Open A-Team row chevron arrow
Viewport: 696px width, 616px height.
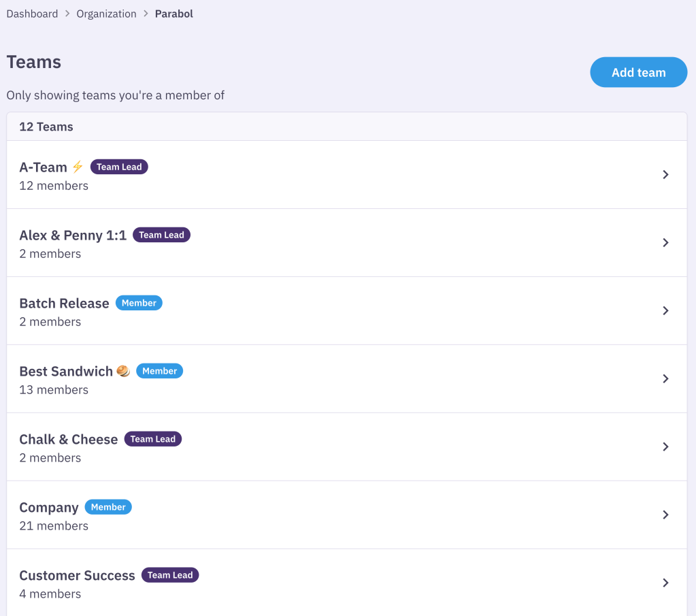pos(665,174)
